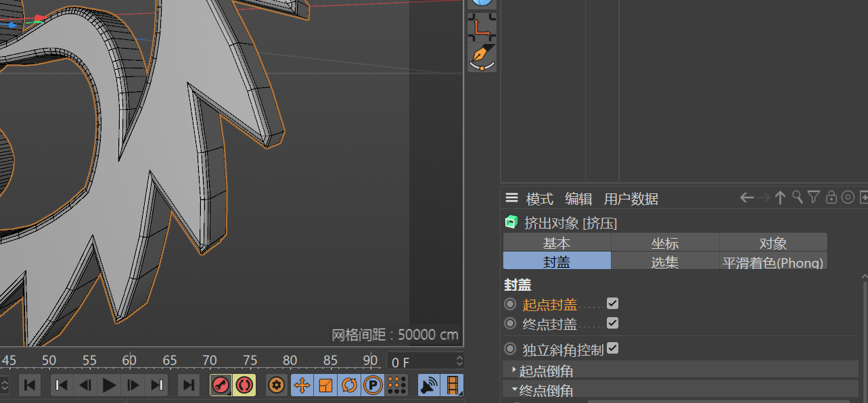The image size is (868, 403).
Task: Click the 0 F field stepper arrows
Action: (x=459, y=362)
